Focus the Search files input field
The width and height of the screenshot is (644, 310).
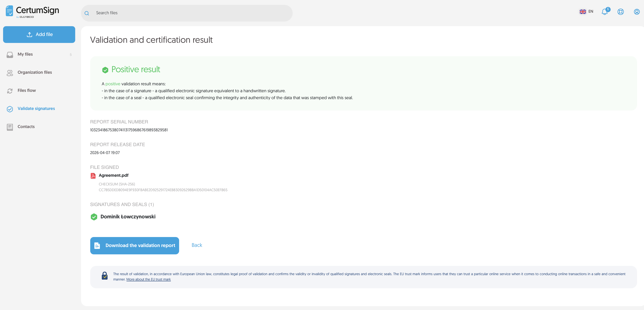pos(190,13)
